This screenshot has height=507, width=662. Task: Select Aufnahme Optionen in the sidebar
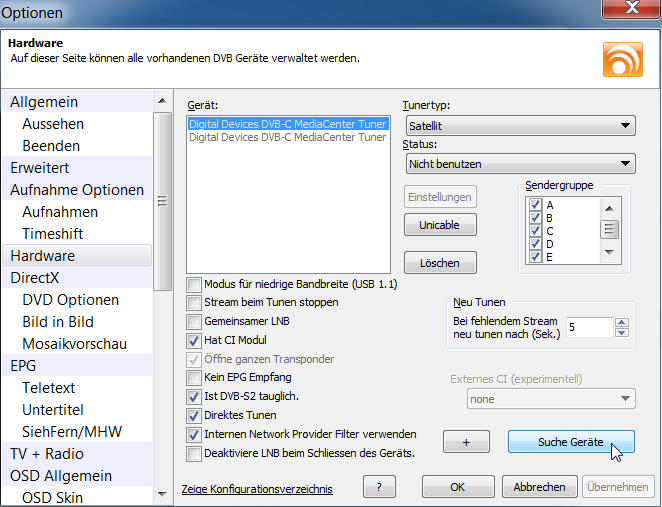[77, 190]
